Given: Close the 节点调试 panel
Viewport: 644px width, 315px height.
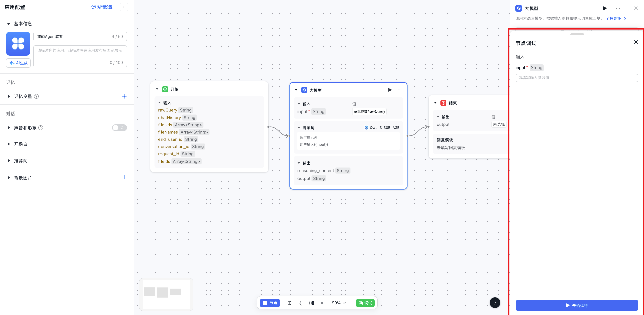Looking at the screenshot, I should pos(636,42).
